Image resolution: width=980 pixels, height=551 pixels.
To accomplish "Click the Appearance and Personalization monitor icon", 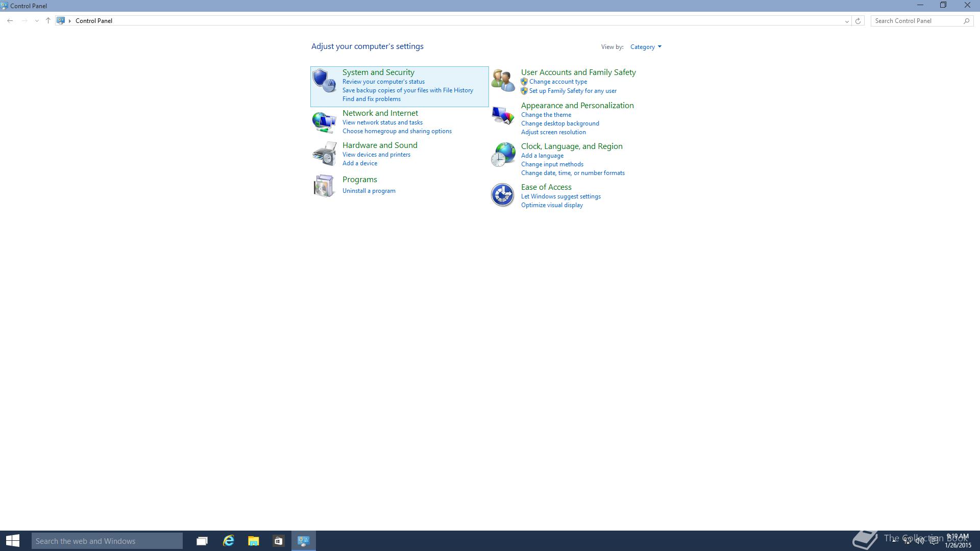I will [x=503, y=115].
